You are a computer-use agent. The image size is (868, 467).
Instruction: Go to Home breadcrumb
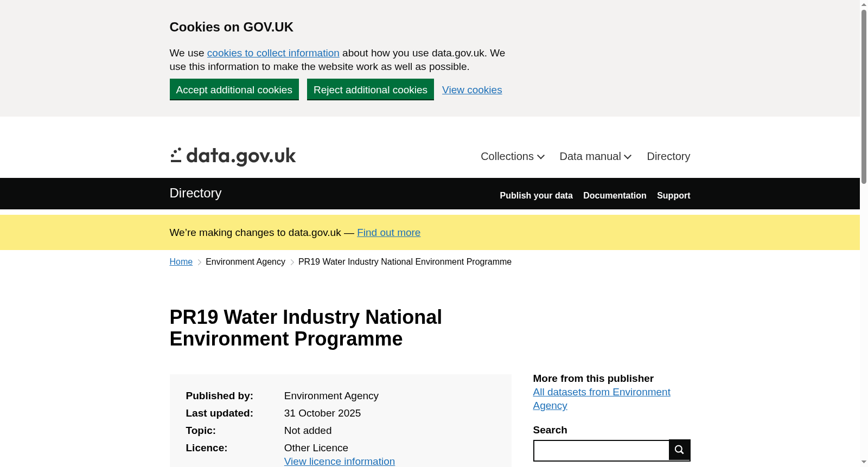click(x=181, y=262)
